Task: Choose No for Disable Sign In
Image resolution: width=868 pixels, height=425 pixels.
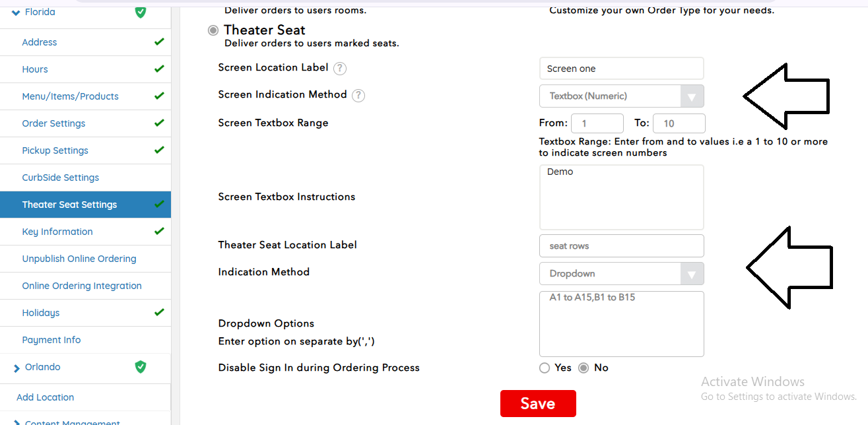Action: (x=584, y=368)
